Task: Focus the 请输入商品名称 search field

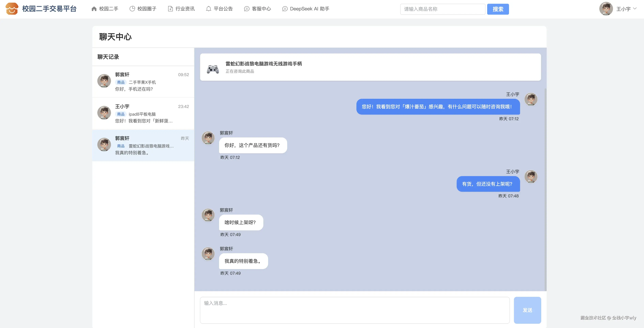Action: click(443, 9)
